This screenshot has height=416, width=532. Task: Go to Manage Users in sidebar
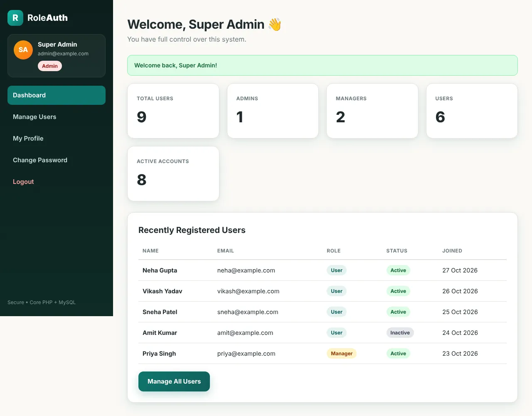57,117
